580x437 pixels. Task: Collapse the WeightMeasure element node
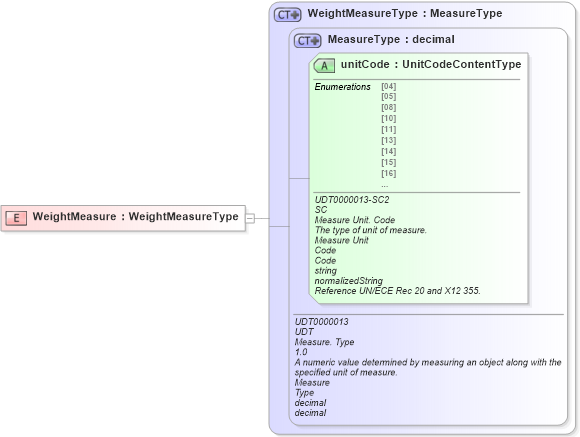[250, 218]
